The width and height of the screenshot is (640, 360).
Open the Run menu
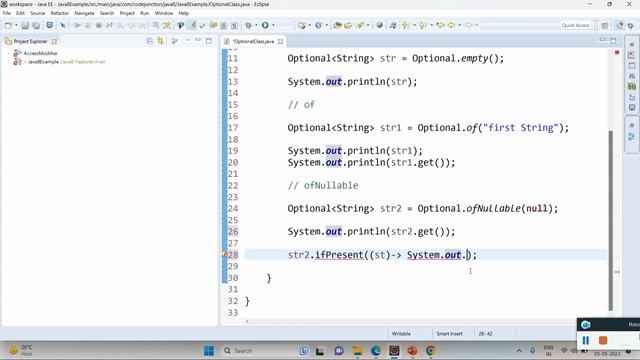[144, 13]
